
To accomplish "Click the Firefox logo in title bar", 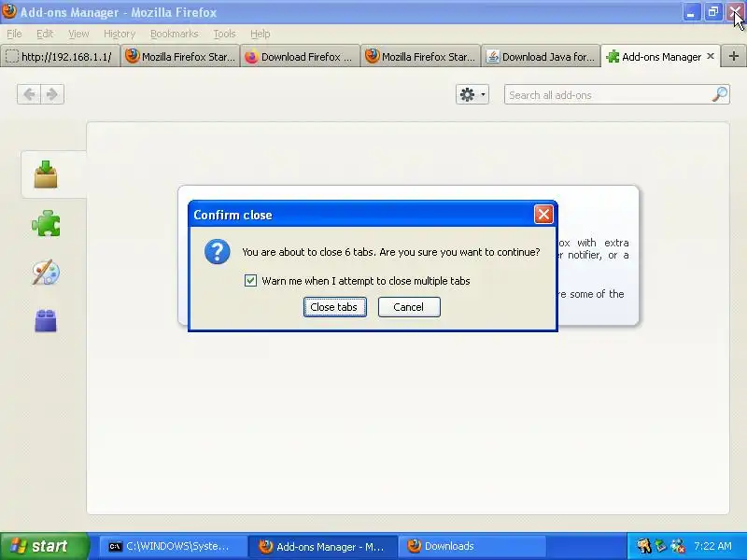I will pyautogui.click(x=8, y=11).
